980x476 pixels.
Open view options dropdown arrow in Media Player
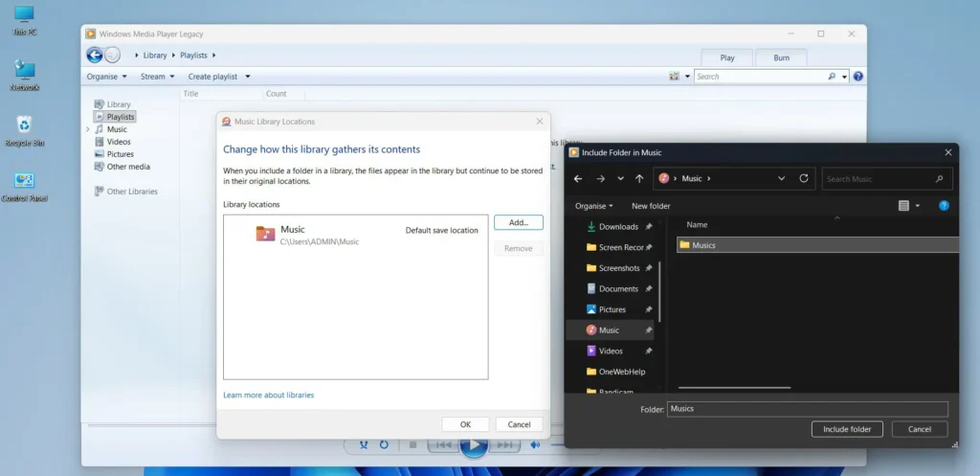click(x=687, y=77)
